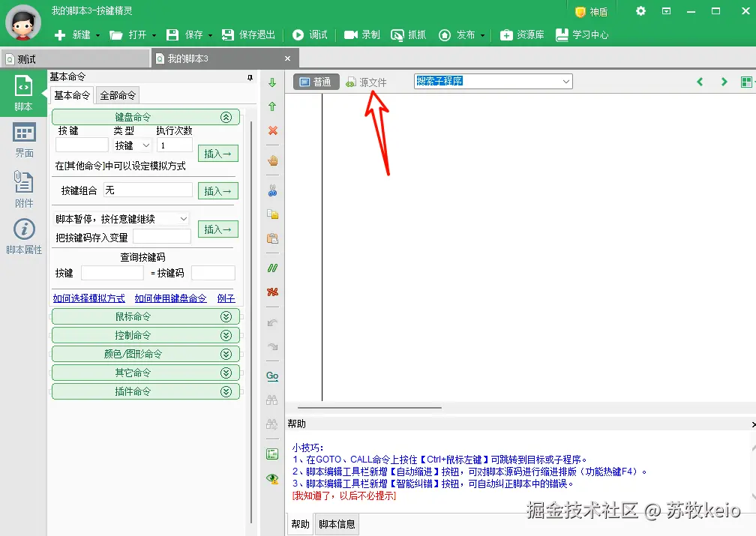Save the script with 保存
Viewport: 756px width, 536px height.
point(184,34)
